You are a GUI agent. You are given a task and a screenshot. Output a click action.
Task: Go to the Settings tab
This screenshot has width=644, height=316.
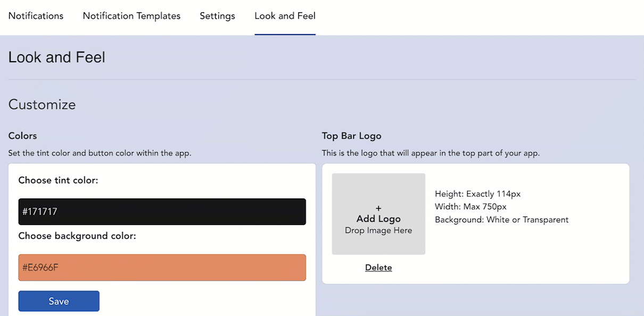(x=217, y=16)
